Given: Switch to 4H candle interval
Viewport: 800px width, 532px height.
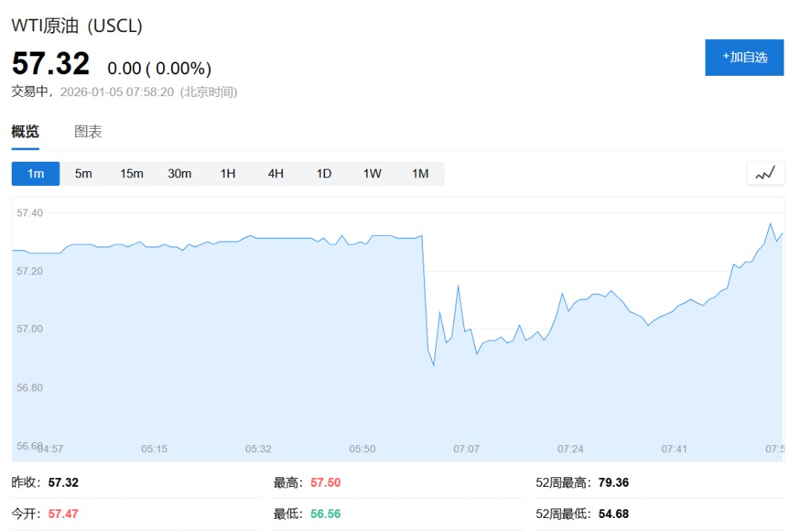Looking at the screenshot, I should click(x=276, y=173).
